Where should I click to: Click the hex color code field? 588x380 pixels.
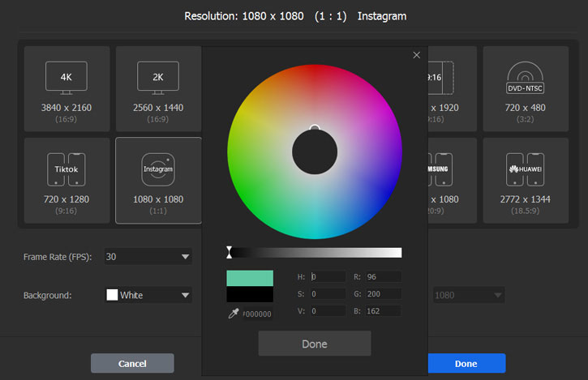[x=257, y=314]
